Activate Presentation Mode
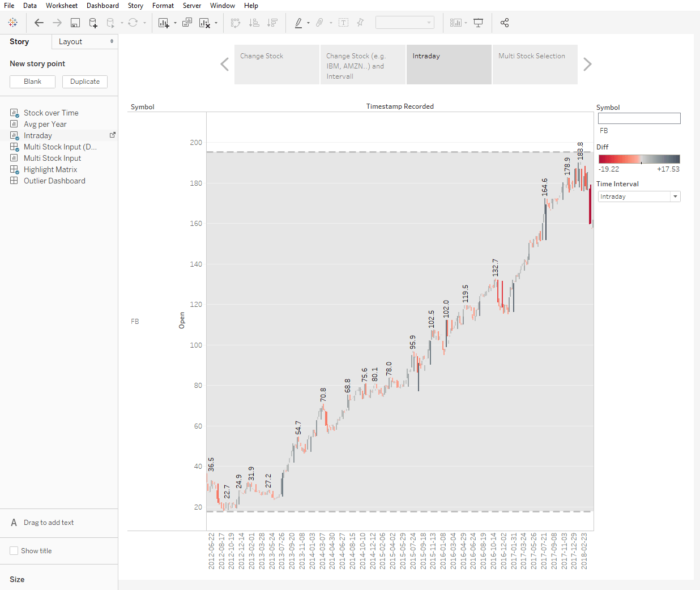 [478, 23]
